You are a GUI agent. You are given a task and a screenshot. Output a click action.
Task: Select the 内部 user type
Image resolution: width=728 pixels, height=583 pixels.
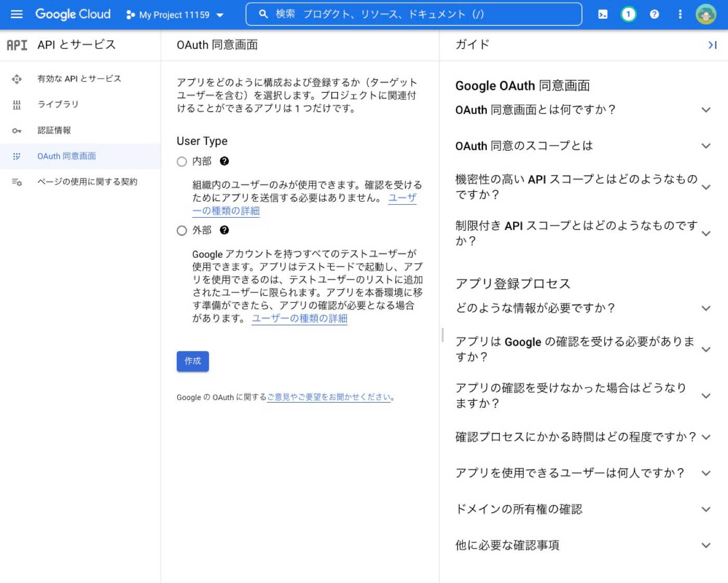pyautogui.click(x=181, y=162)
